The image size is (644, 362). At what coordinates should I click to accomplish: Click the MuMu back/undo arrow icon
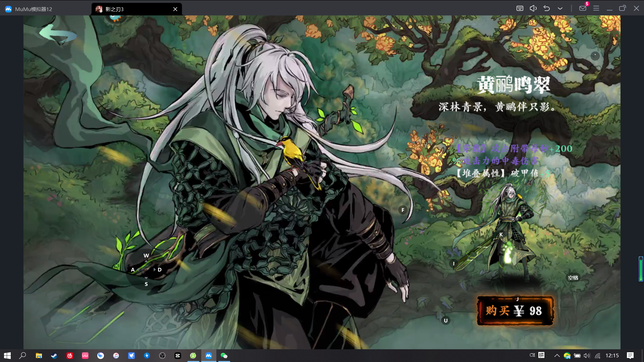(547, 8)
